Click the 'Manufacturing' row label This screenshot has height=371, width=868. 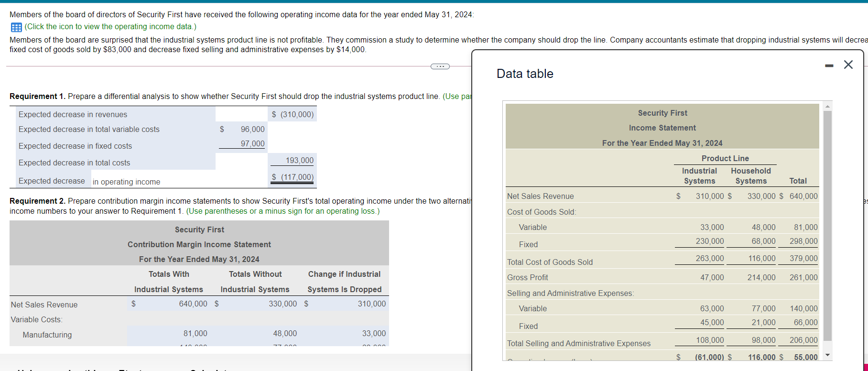coord(47,335)
